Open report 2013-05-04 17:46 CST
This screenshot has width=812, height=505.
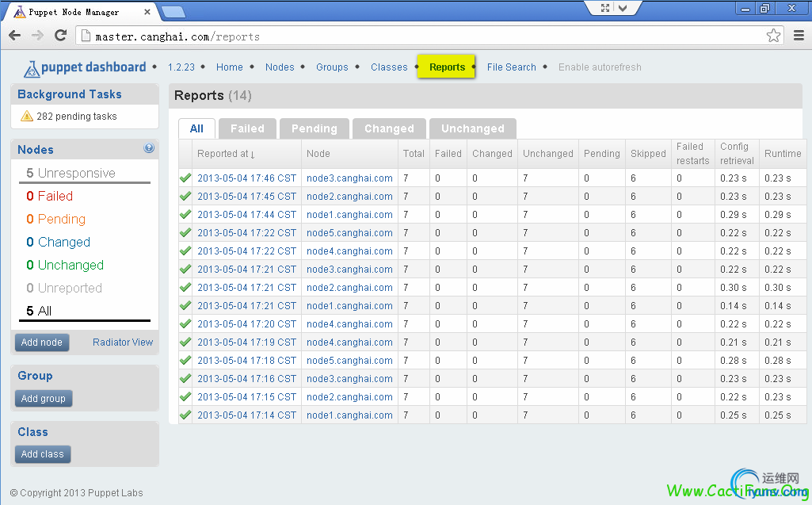click(246, 178)
